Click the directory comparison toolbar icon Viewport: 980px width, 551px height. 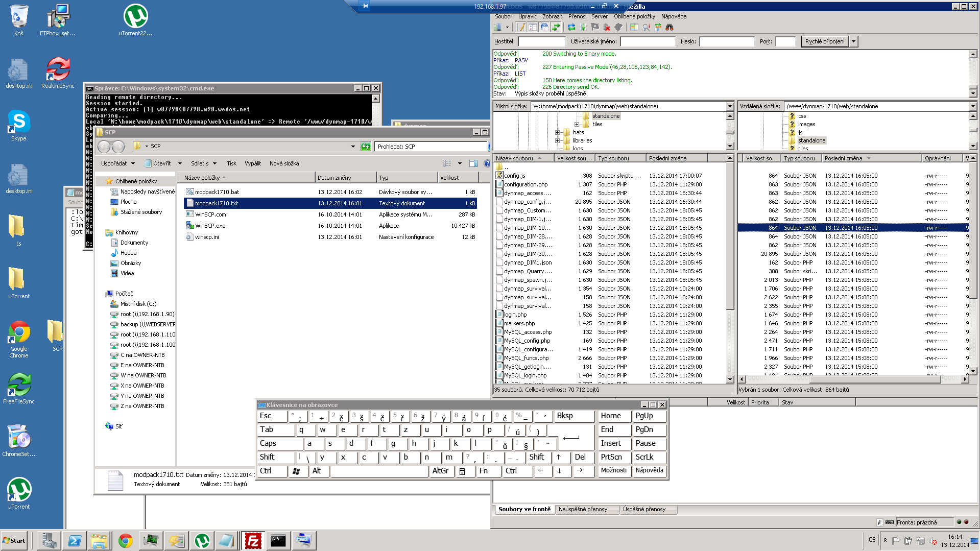point(634,27)
